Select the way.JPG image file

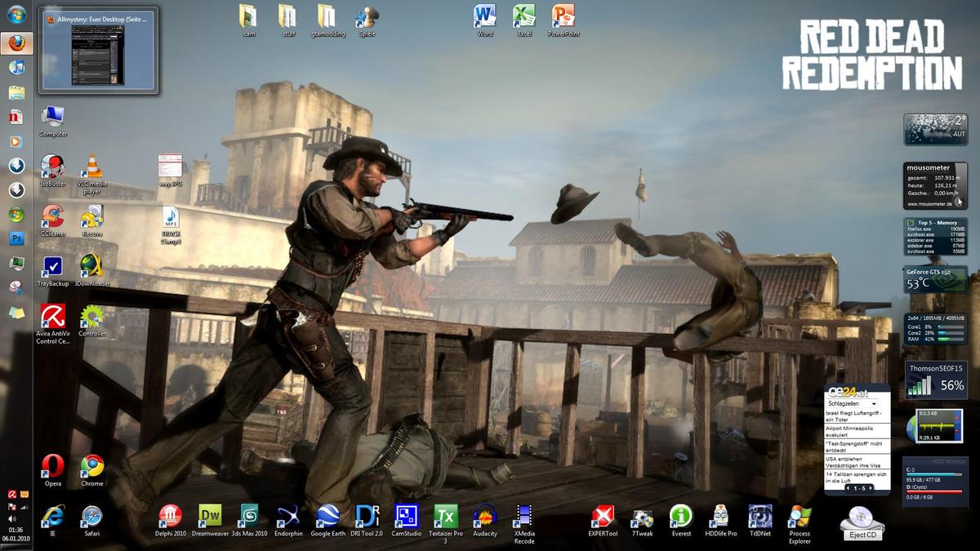pyautogui.click(x=170, y=171)
